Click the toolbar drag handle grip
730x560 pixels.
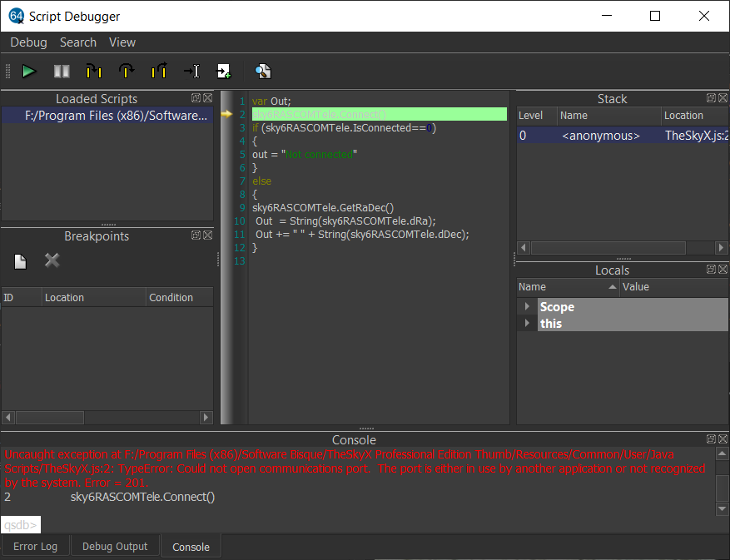pos(7,72)
